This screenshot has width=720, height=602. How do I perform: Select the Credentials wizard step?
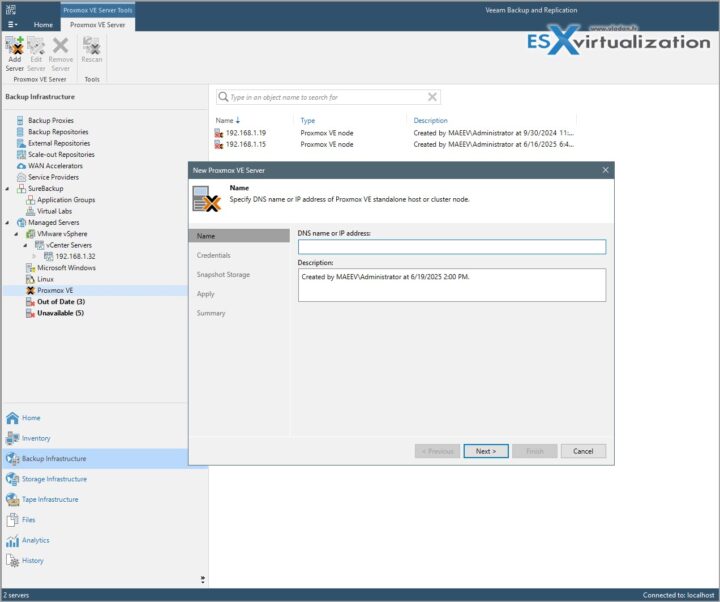pos(213,255)
